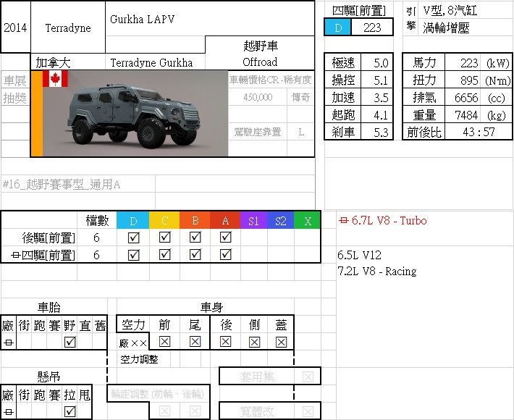Click the 2014 model year cell
The image size is (514, 420).
15,28
